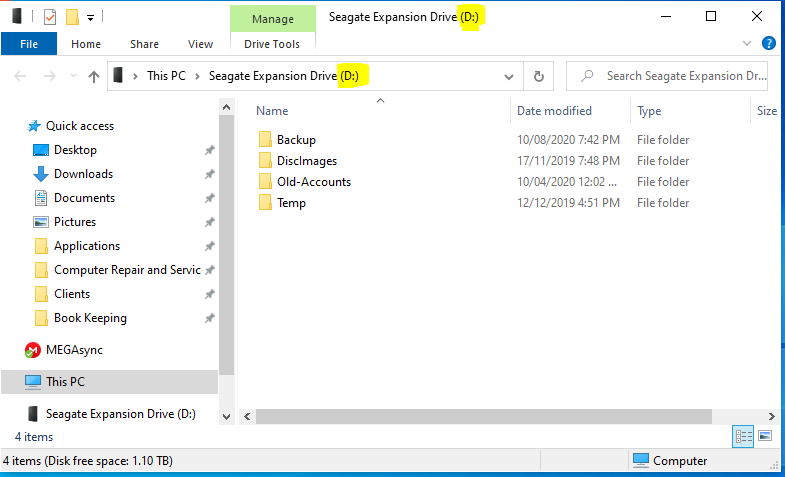Open the Drive Tools tab

pyautogui.click(x=272, y=44)
